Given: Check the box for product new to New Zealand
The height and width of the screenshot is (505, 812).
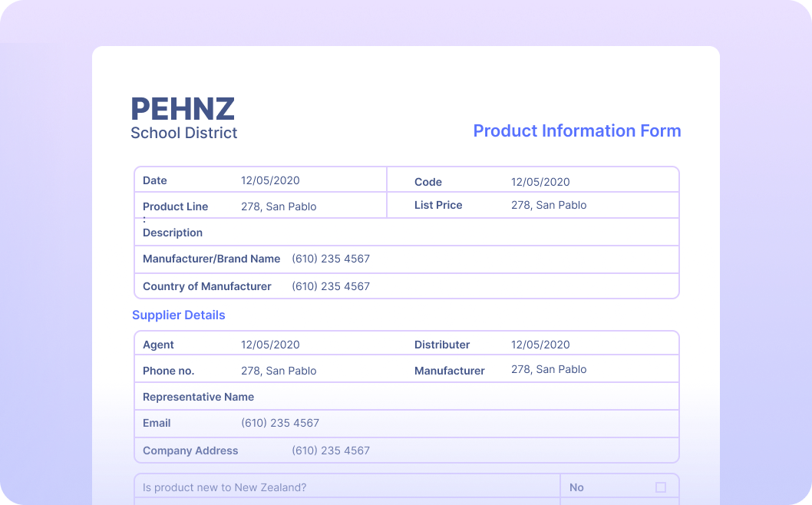Looking at the screenshot, I should [x=662, y=487].
